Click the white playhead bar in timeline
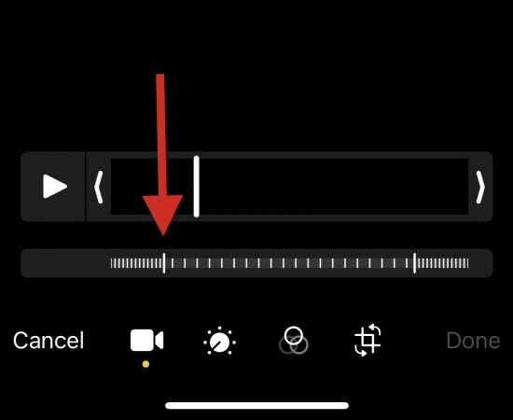Image resolution: width=513 pixels, height=420 pixels. tap(196, 187)
